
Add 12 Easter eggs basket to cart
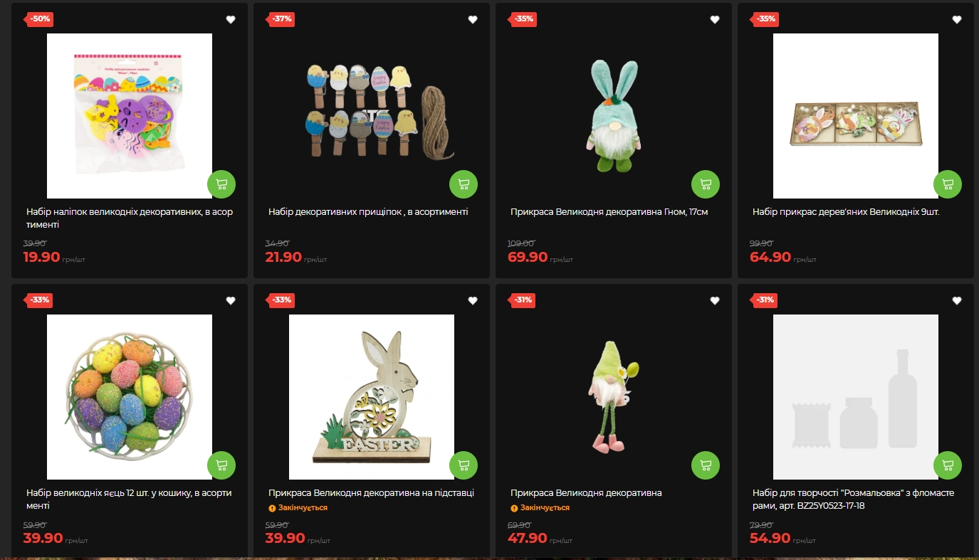click(x=221, y=465)
